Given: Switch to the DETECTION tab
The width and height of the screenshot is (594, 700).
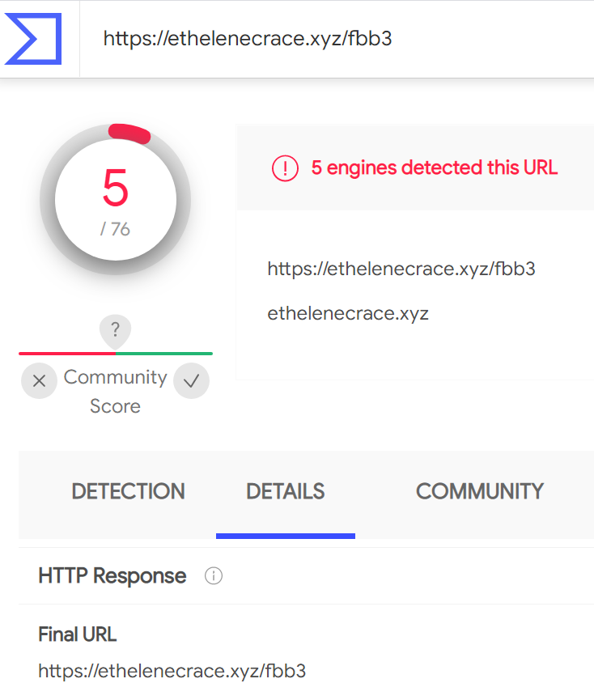Looking at the screenshot, I should [128, 491].
